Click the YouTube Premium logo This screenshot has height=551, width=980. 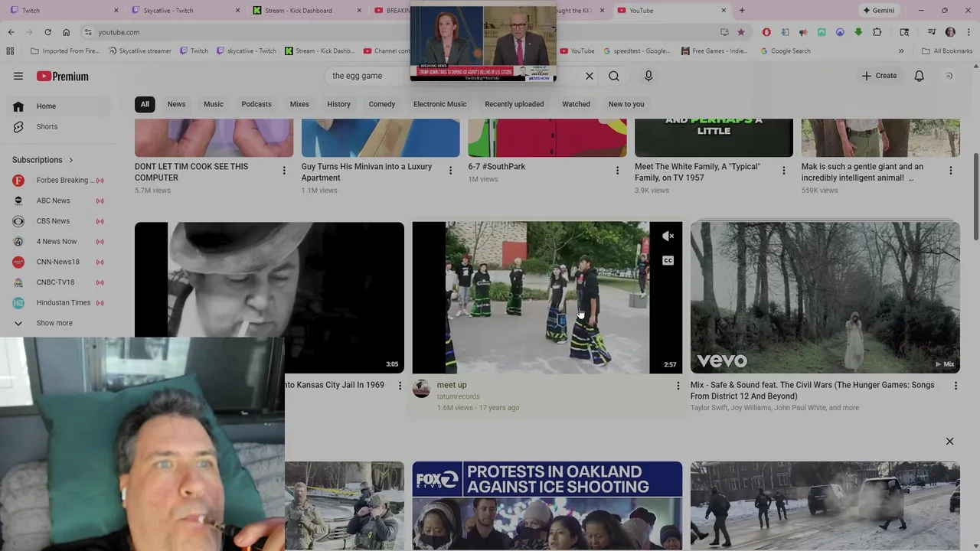point(63,77)
